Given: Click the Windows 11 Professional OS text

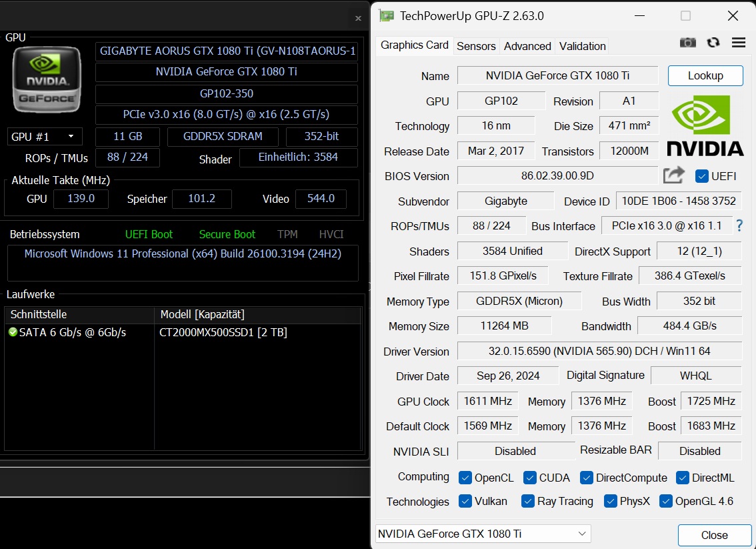Looking at the screenshot, I should (x=183, y=253).
